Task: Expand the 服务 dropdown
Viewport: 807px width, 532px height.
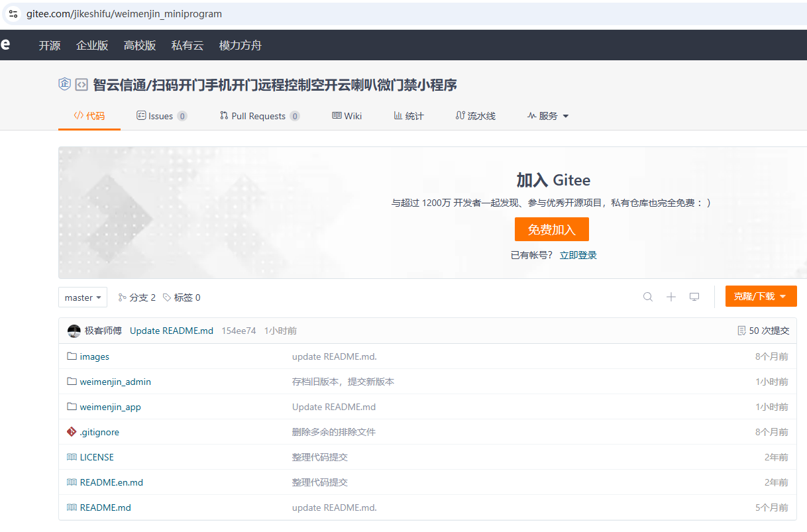Action: point(548,116)
